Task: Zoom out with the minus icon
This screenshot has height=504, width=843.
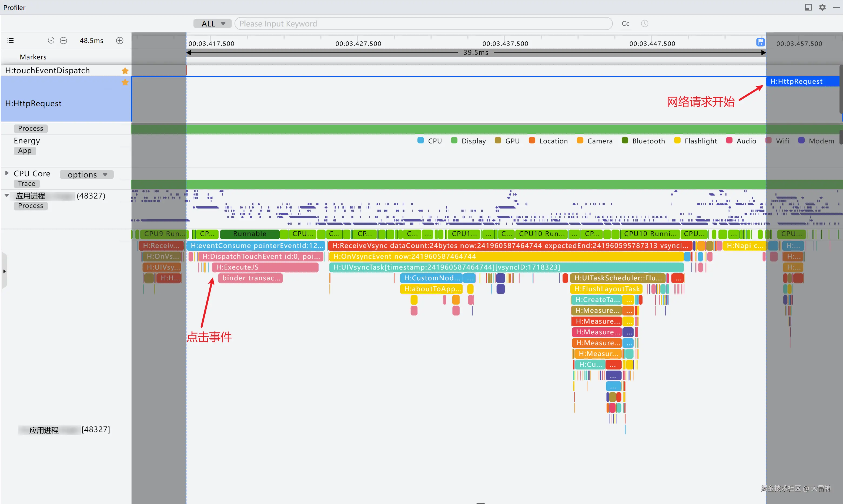Action: pos(63,41)
